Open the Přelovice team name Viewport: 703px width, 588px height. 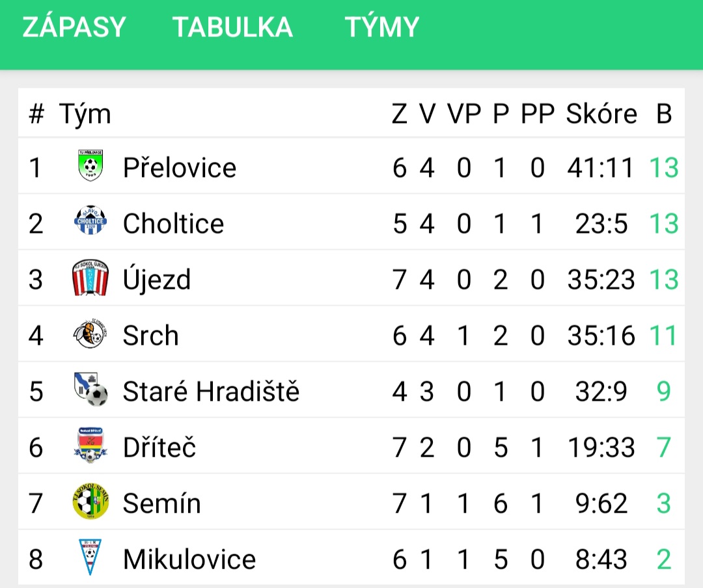coord(180,168)
